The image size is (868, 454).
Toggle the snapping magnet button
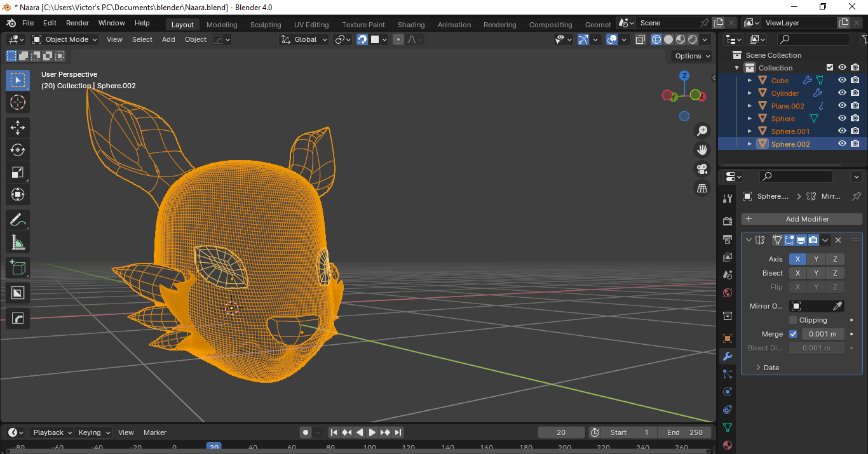click(x=362, y=39)
